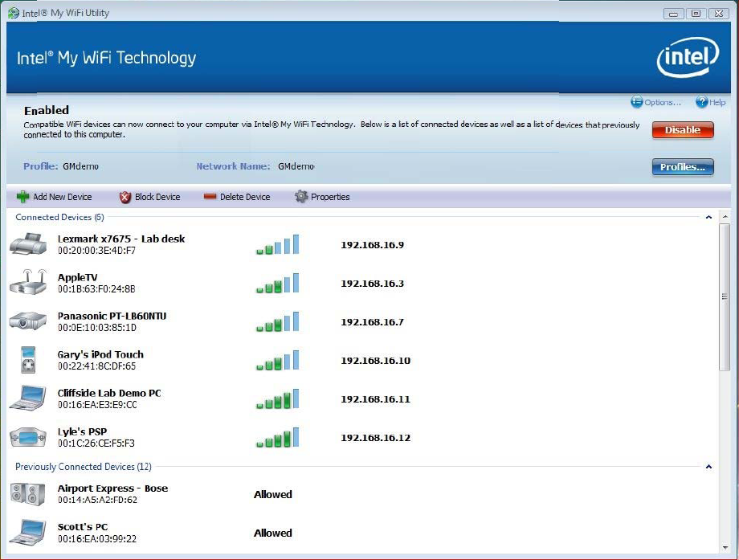This screenshot has width=739, height=560.
Task: Click the scrollbar up arrow
Action: tap(725, 217)
